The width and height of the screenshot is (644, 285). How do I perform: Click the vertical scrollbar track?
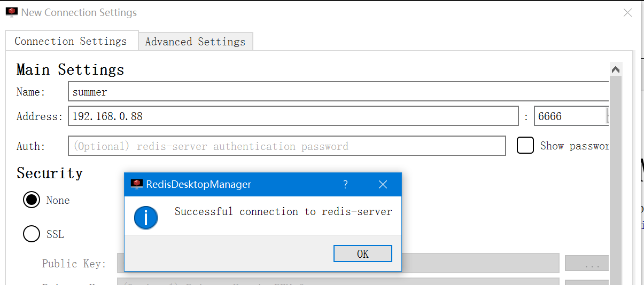615,176
